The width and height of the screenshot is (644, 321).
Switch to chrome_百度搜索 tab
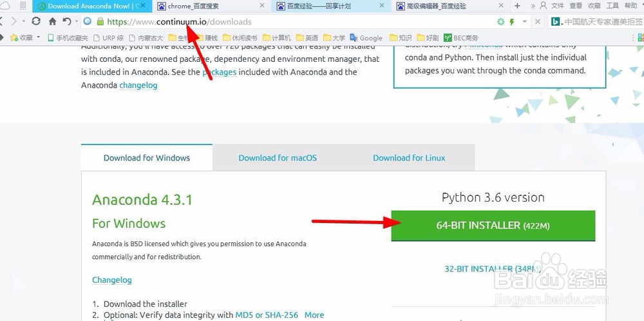211,6
